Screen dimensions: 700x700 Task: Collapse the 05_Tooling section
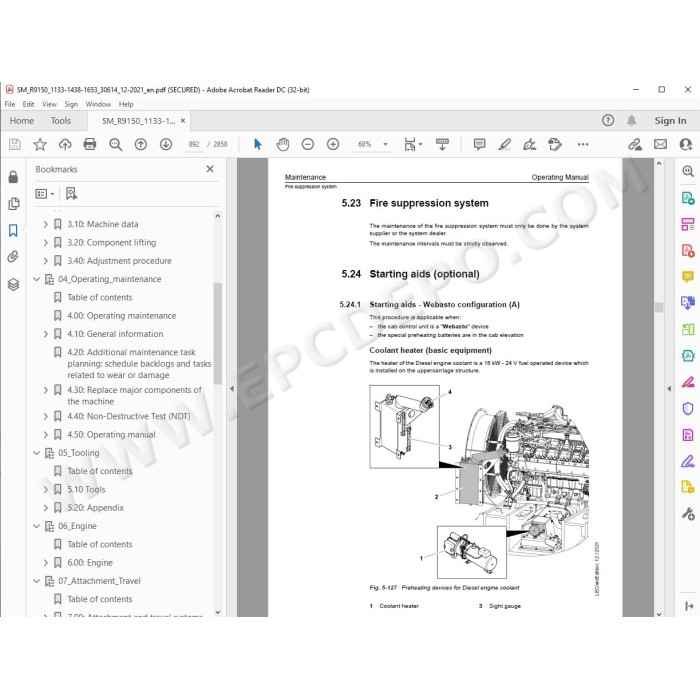tap(37, 453)
